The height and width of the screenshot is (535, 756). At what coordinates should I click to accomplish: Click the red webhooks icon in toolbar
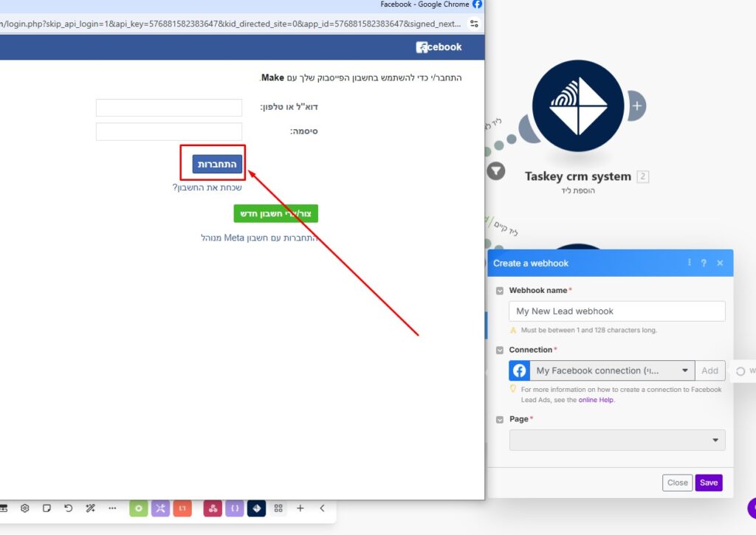point(213,508)
